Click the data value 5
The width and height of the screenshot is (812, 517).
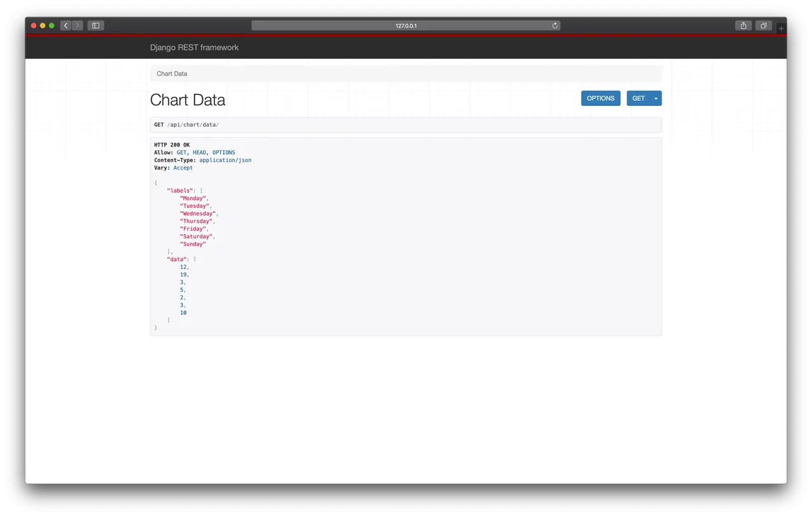(x=181, y=290)
